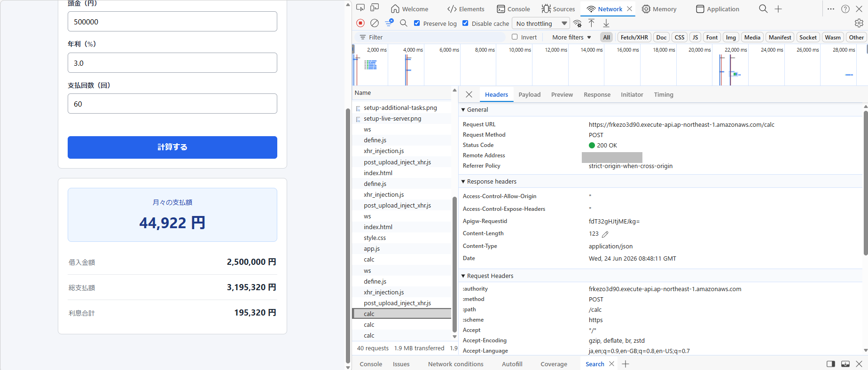
Task: Open the Console tab at top
Action: 513,9
